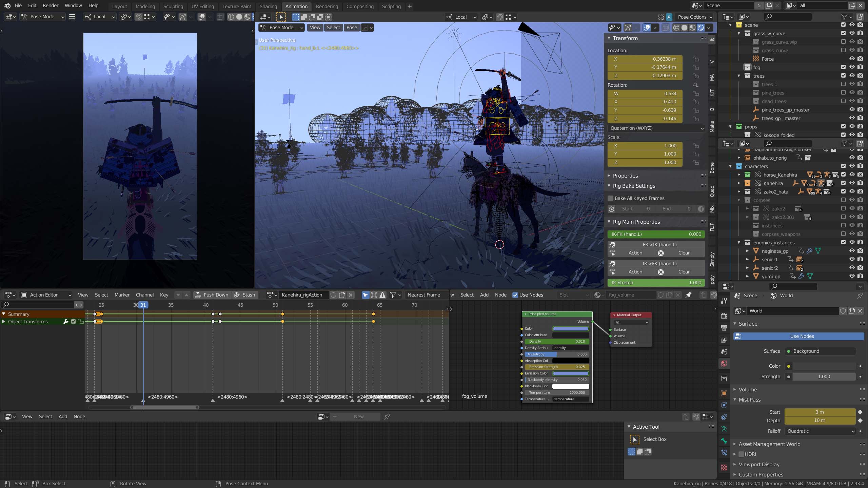Click the Emission Color swatch

571,373
